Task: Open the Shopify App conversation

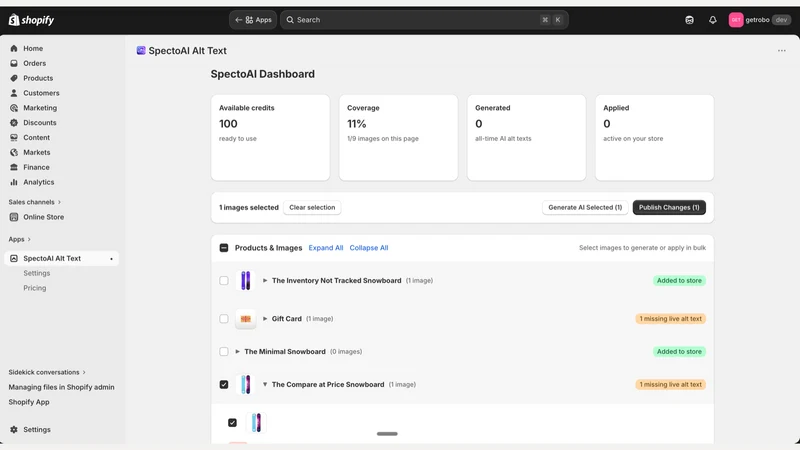Action: click(x=29, y=402)
